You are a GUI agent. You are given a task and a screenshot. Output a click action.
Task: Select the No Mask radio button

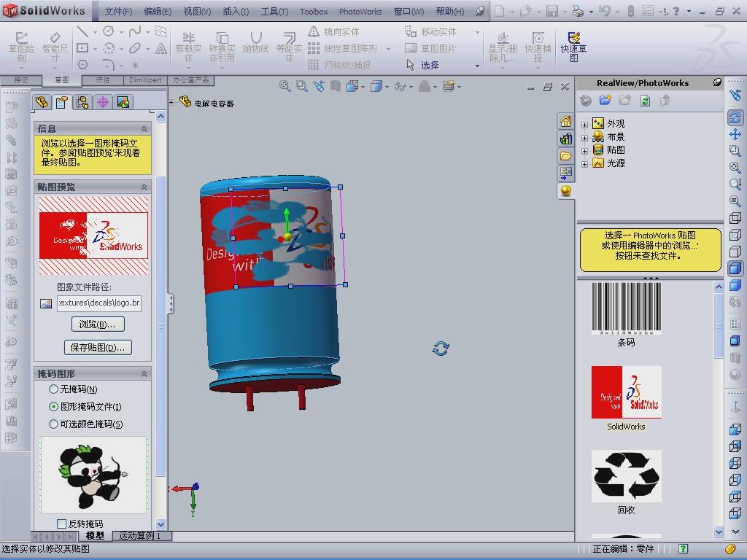point(53,389)
